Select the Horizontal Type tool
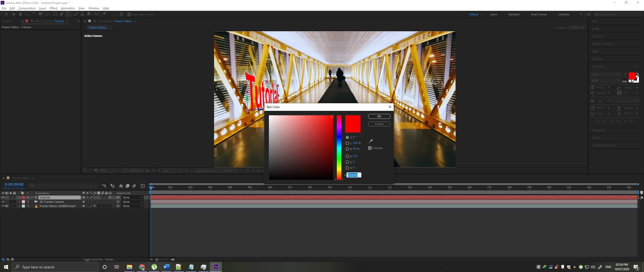Image resolution: width=644 pixels, height=272 pixels. (68, 14)
